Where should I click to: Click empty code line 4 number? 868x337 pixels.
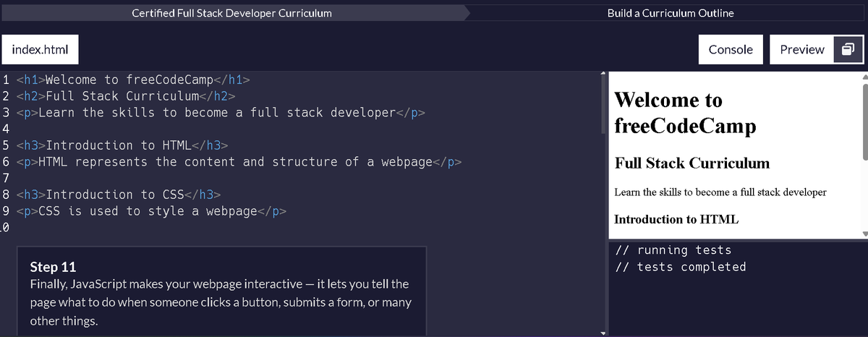(x=6, y=129)
